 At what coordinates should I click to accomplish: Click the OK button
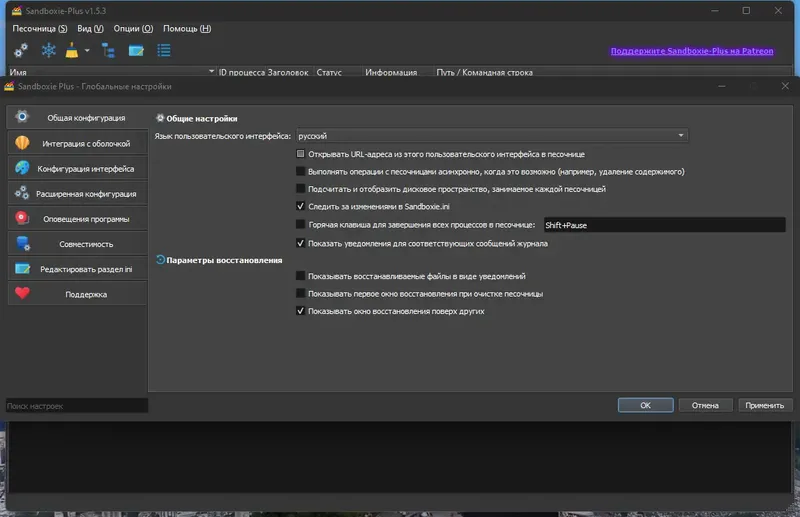coord(645,405)
